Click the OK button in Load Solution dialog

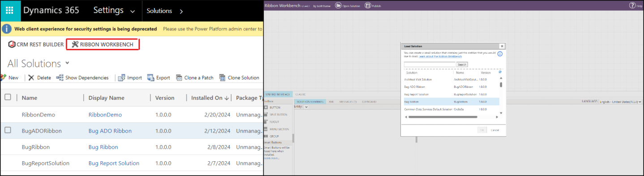point(482,130)
